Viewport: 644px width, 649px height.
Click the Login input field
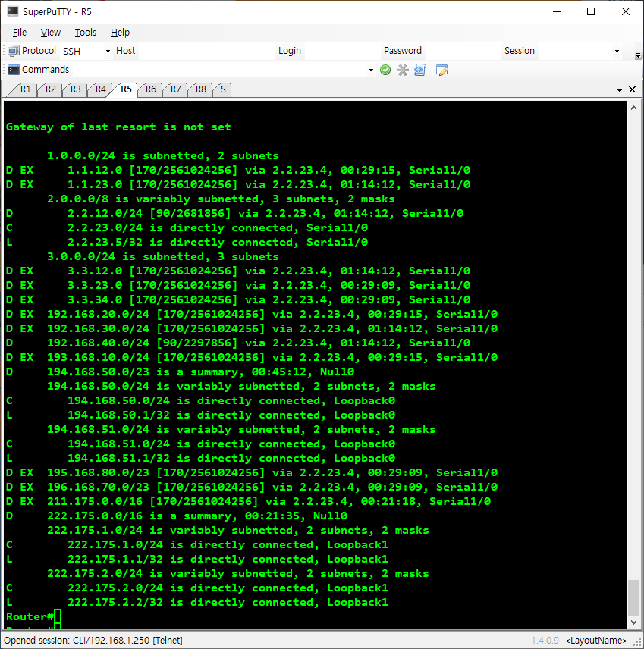pyautogui.click(x=341, y=51)
